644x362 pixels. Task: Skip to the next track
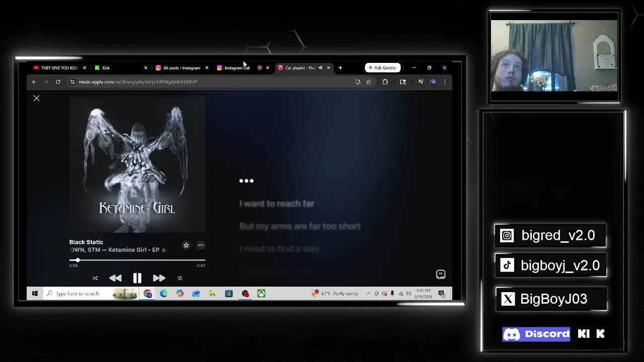(x=159, y=278)
